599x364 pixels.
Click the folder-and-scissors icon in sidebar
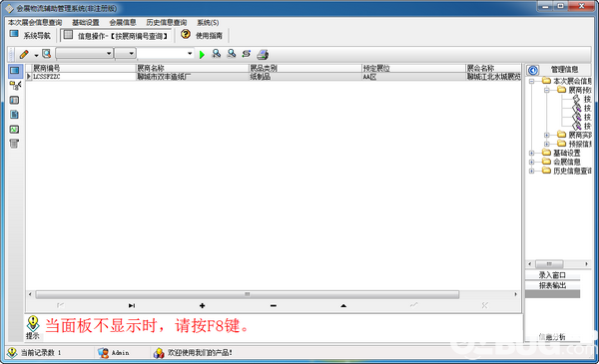(15, 86)
